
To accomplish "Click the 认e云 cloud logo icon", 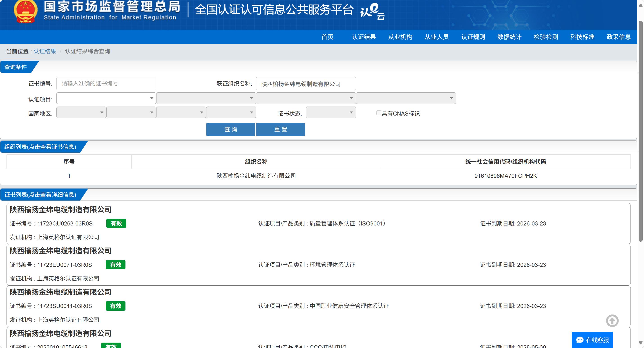I will (372, 11).
